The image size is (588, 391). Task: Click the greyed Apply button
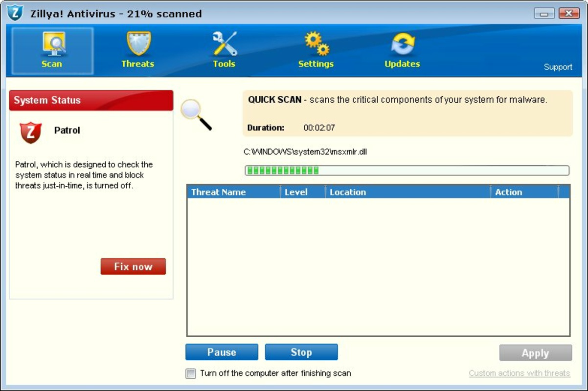pyautogui.click(x=536, y=353)
